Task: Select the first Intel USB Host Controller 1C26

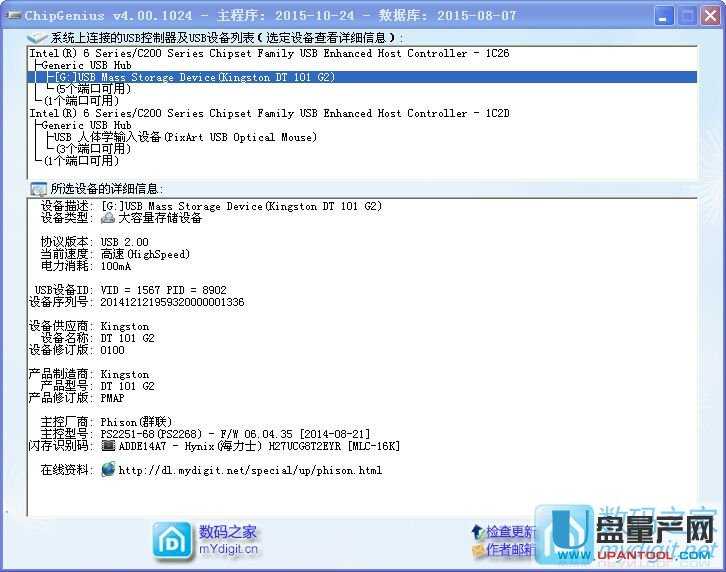Action: coord(269,53)
